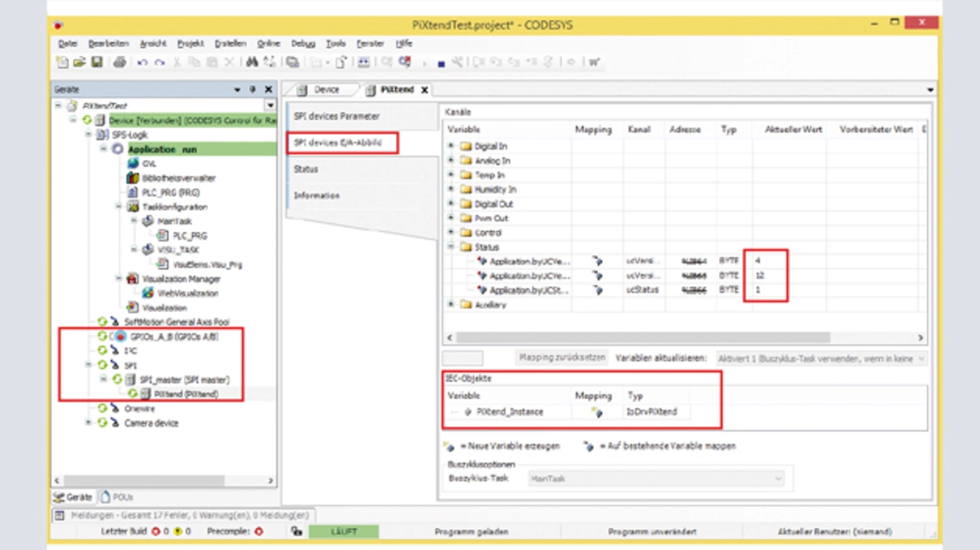The width and height of the screenshot is (980, 550).
Task: Click the precompile status icon
Action: click(x=258, y=532)
